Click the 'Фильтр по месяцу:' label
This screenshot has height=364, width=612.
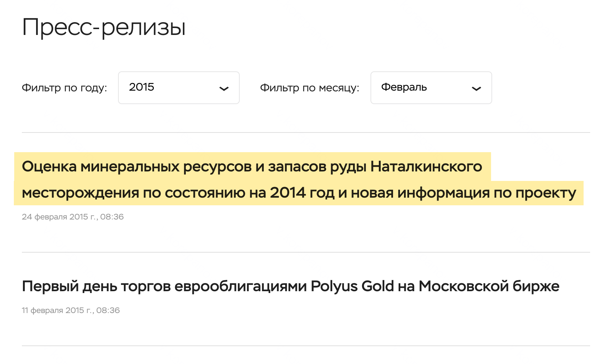310,88
